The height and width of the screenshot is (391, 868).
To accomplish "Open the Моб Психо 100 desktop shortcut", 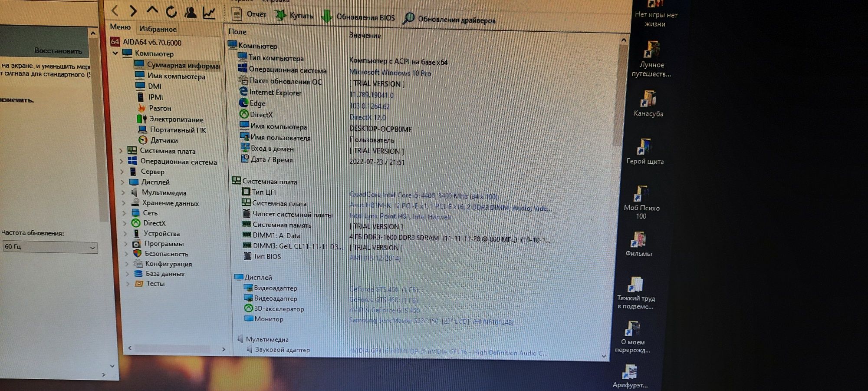I will pyautogui.click(x=641, y=202).
